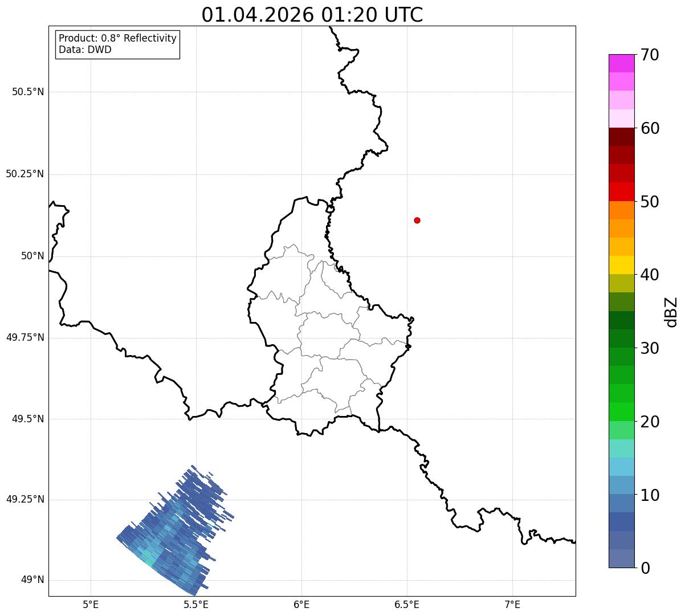
Task: Pick the turquoise swatch between 10 and 20
Action: (621, 448)
